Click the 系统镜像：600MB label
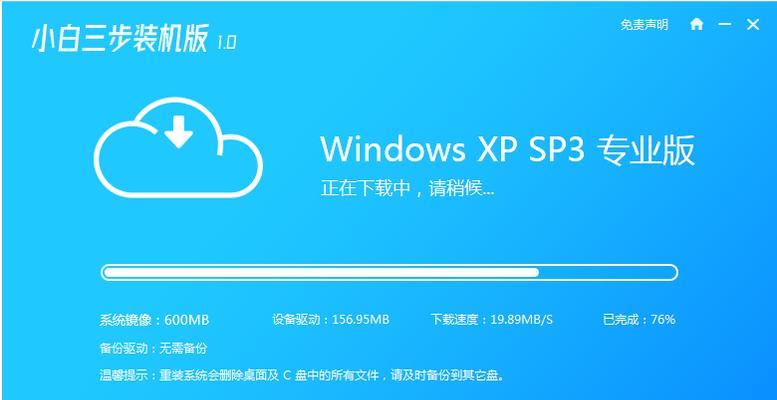 click(x=154, y=320)
